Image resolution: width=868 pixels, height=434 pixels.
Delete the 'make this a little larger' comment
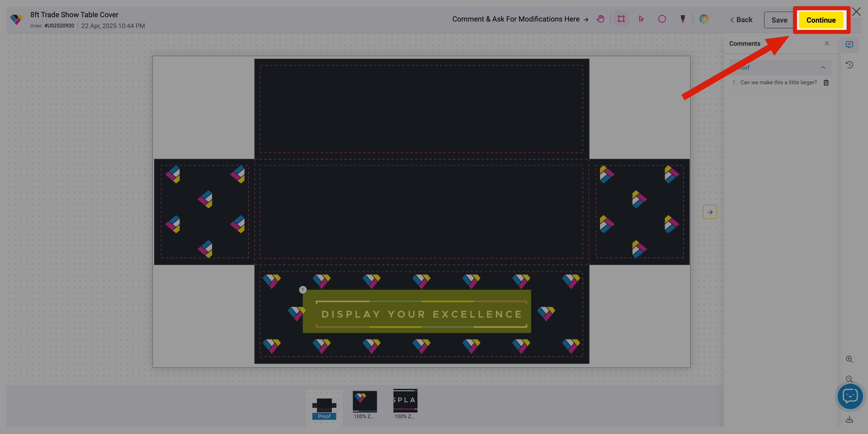click(826, 82)
